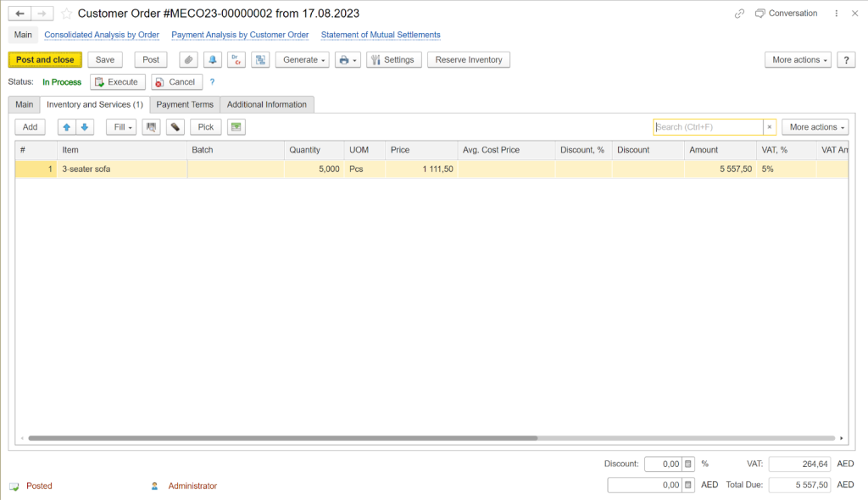Open top toolbar More actions menu
This screenshot has width=868, height=500.
pyautogui.click(x=798, y=60)
